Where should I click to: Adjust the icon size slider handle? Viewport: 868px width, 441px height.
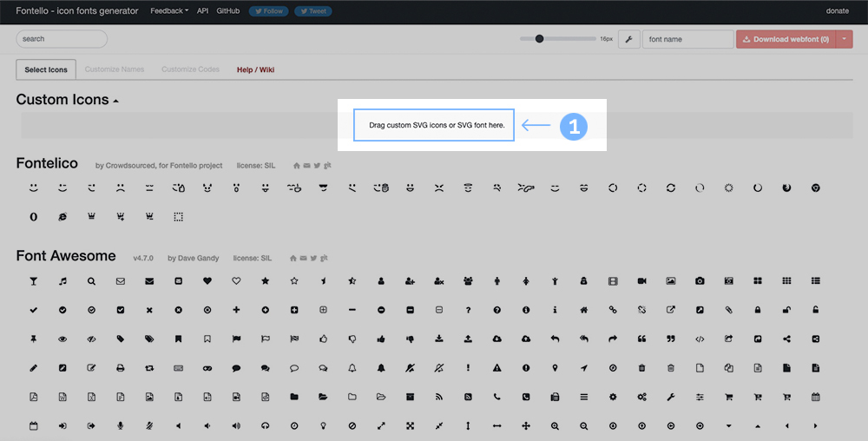point(540,39)
